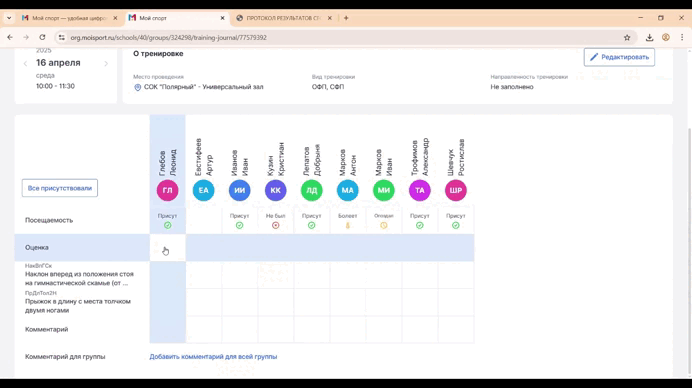Click the Все присутствовали button
This screenshot has height=388, width=692.
click(60, 188)
